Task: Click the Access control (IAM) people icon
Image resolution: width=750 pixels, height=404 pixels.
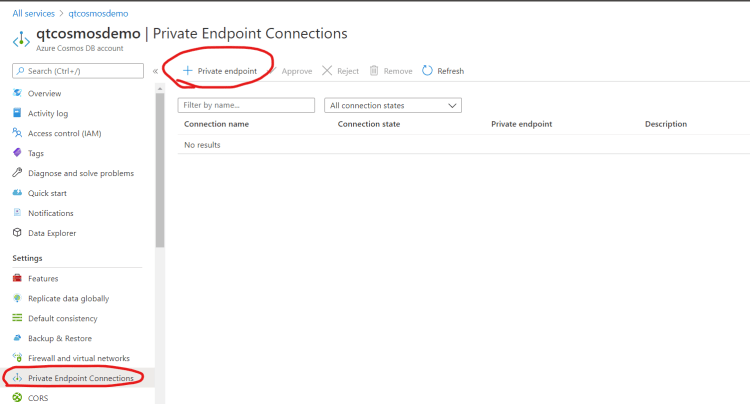Action: tap(17, 132)
